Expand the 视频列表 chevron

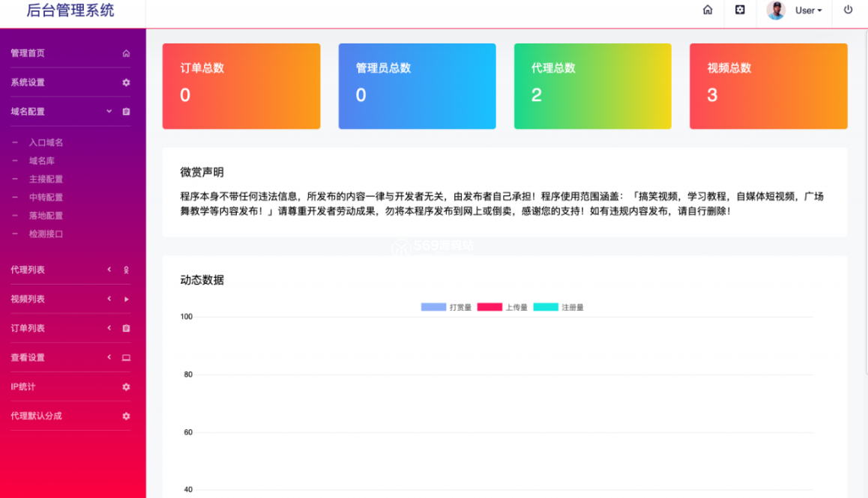click(109, 299)
